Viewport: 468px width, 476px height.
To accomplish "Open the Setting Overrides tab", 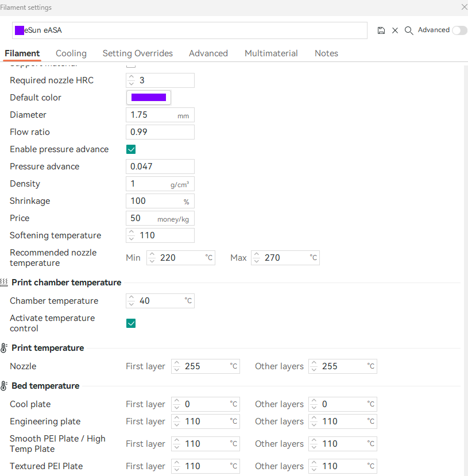I will click(x=138, y=53).
